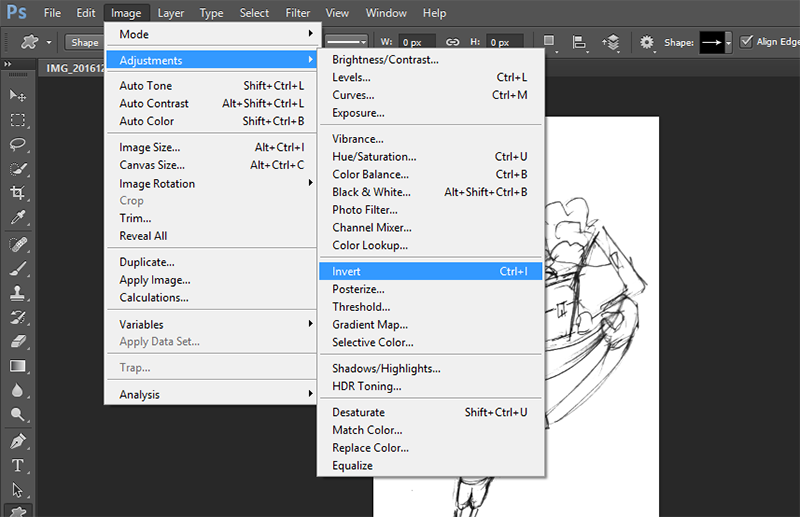Open the path operations icon

tap(549, 42)
